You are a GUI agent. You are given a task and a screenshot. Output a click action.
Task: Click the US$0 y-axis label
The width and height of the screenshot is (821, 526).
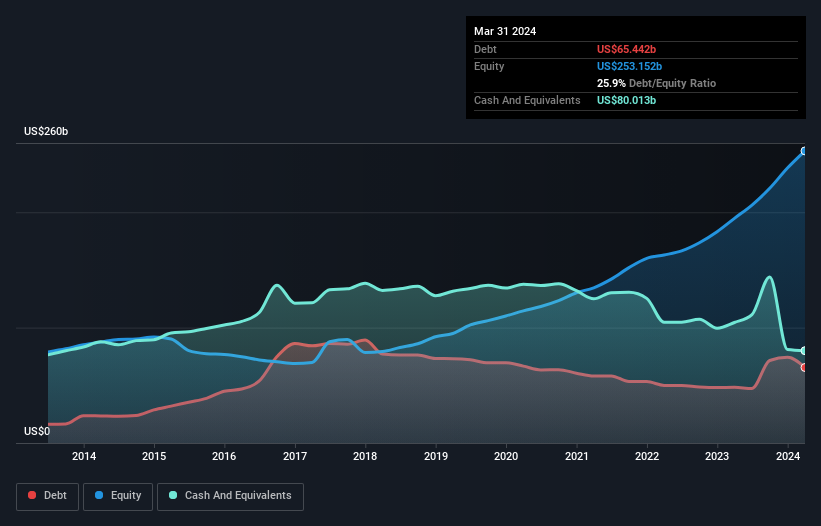pyautogui.click(x=37, y=431)
